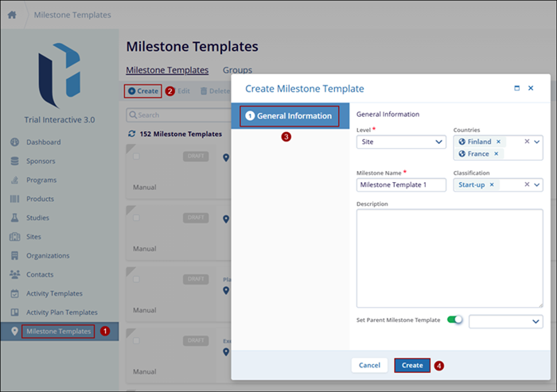The height and width of the screenshot is (392, 557).
Task: Remove the Start-up classification tag
Action: (x=492, y=184)
